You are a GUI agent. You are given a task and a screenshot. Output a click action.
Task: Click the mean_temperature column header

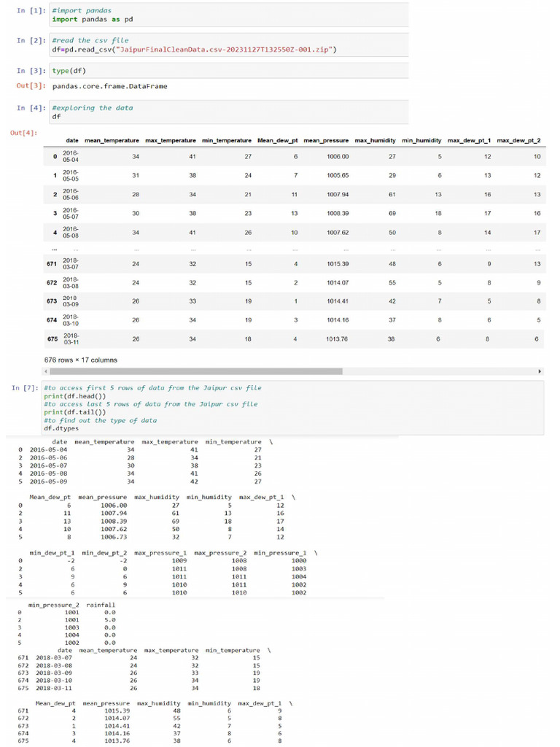click(112, 141)
